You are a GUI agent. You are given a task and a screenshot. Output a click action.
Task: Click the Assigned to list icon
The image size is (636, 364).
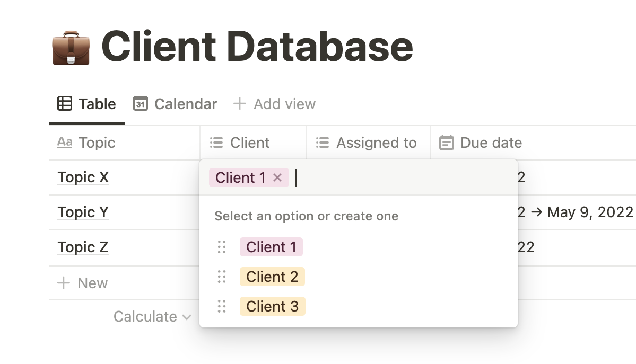click(x=323, y=143)
